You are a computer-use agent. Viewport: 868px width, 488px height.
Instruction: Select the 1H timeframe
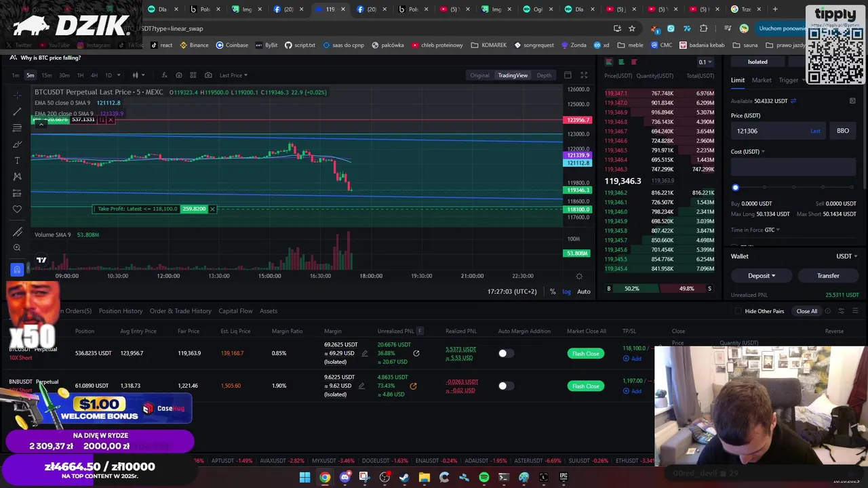tap(80, 75)
